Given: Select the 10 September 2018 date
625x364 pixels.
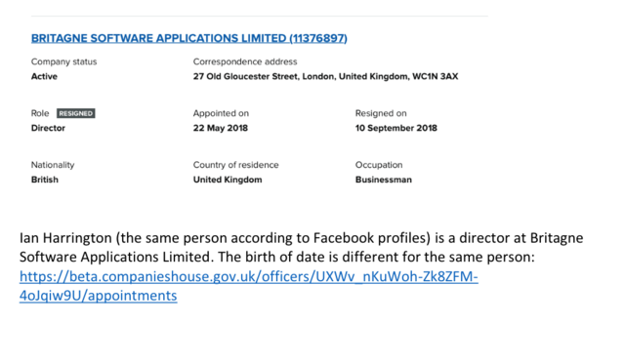Looking at the screenshot, I should coord(396,128).
